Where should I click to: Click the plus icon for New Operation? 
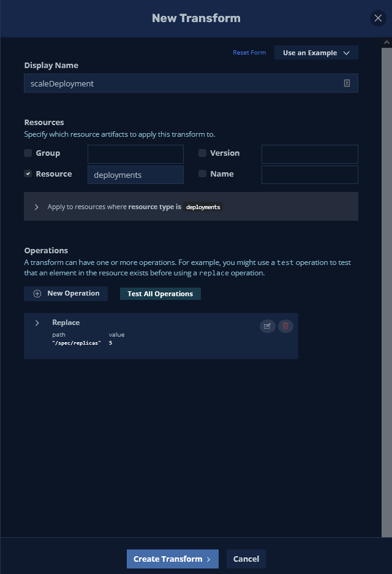point(37,294)
